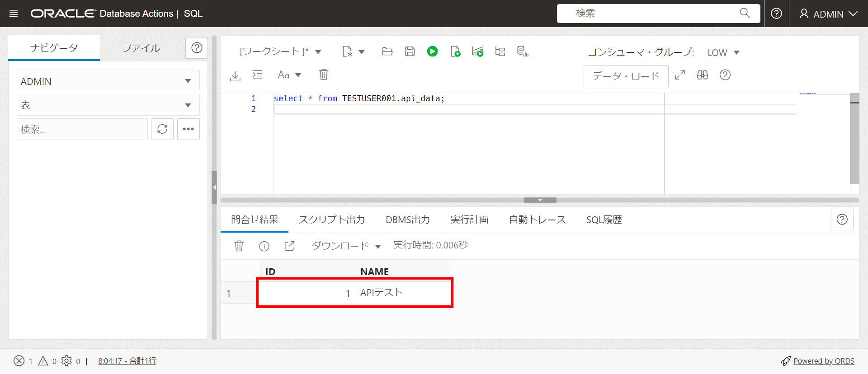Select the 問合せ結果 tab
The height and width of the screenshot is (374, 868).
pyautogui.click(x=255, y=220)
